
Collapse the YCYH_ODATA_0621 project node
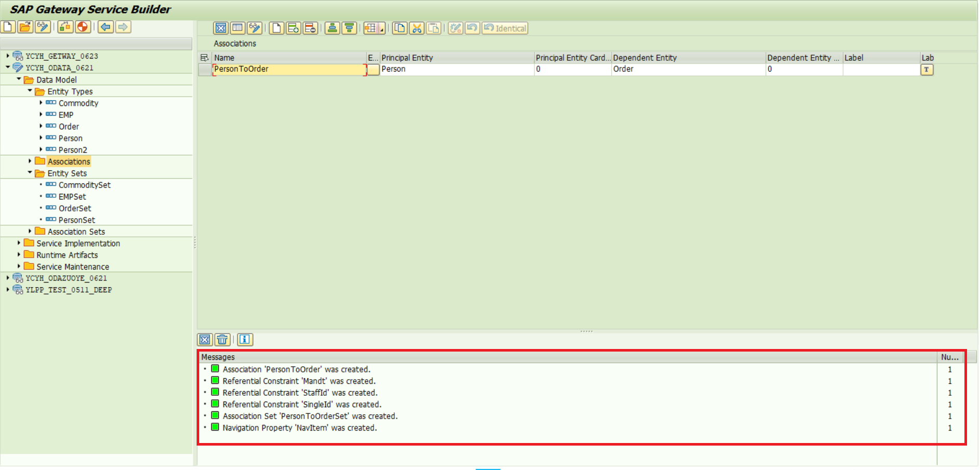click(x=7, y=67)
